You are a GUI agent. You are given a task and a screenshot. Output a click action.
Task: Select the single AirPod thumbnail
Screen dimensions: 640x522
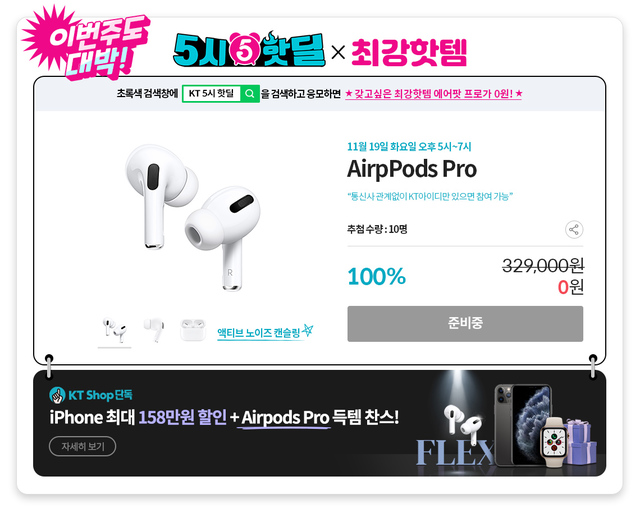point(154,330)
